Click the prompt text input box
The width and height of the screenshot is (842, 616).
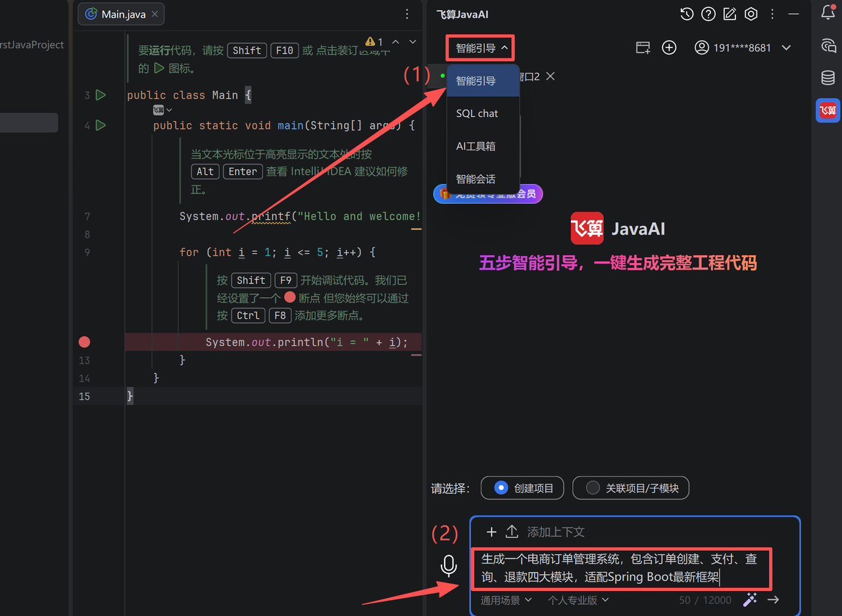click(x=621, y=569)
